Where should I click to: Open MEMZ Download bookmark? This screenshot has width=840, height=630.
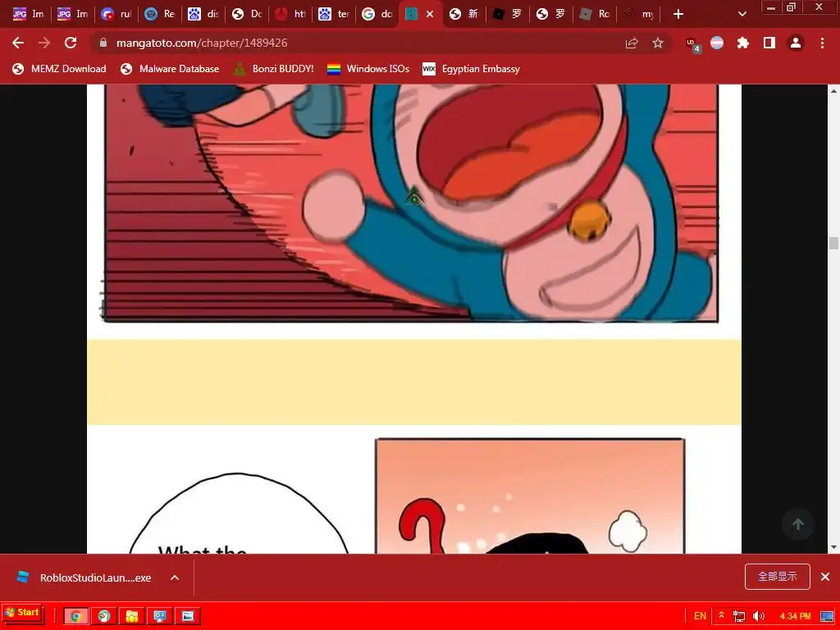[x=59, y=69]
